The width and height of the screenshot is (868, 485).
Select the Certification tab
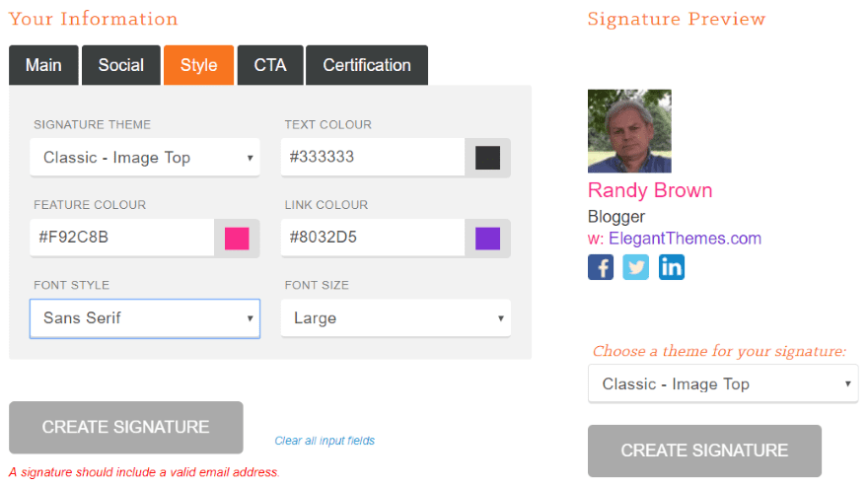pyautogui.click(x=367, y=65)
